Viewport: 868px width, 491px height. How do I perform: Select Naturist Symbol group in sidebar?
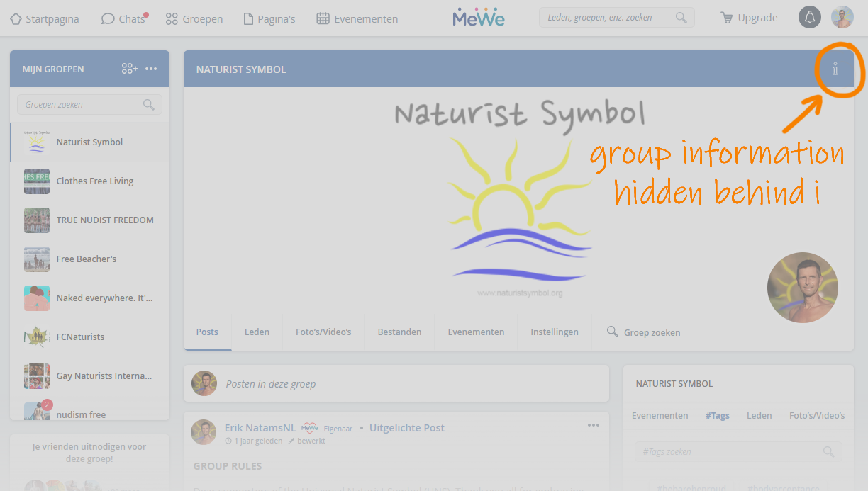pyautogui.click(x=90, y=142)
